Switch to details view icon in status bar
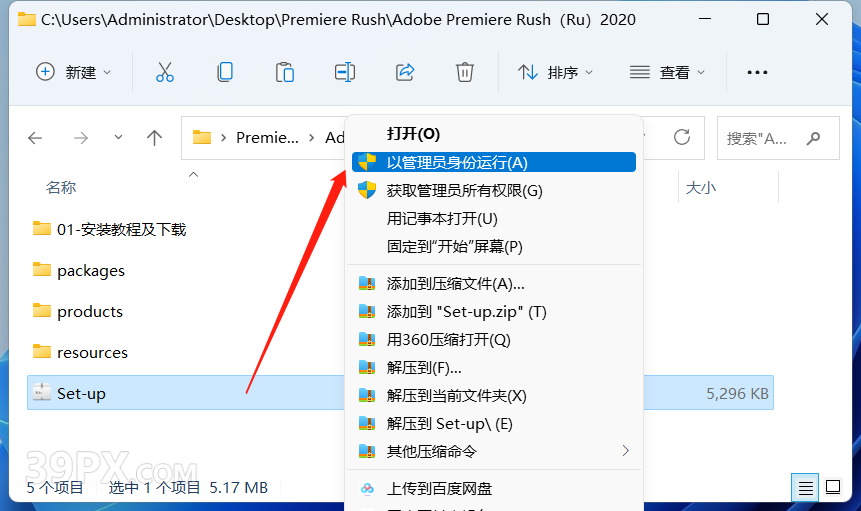This screenshot has width=861, height=511. point(805,487)
